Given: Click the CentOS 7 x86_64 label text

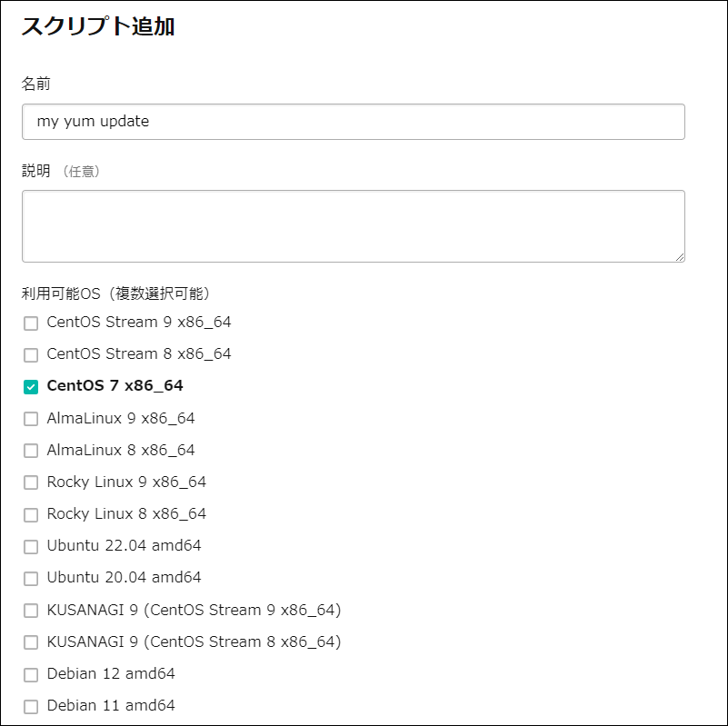Looking at the screenshot, I should click(115, 385).
